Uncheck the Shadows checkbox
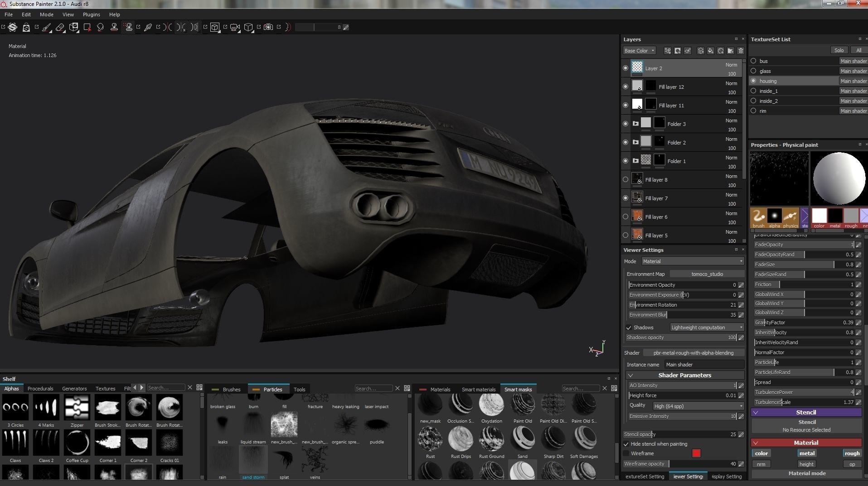This screenshot has height=486, width=868. (x=629, y=327)
